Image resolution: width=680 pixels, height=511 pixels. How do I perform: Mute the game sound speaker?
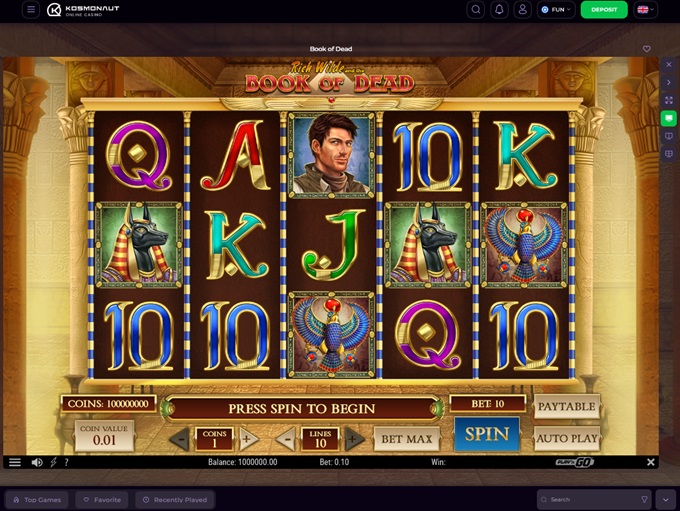click(x=37, y=462)
